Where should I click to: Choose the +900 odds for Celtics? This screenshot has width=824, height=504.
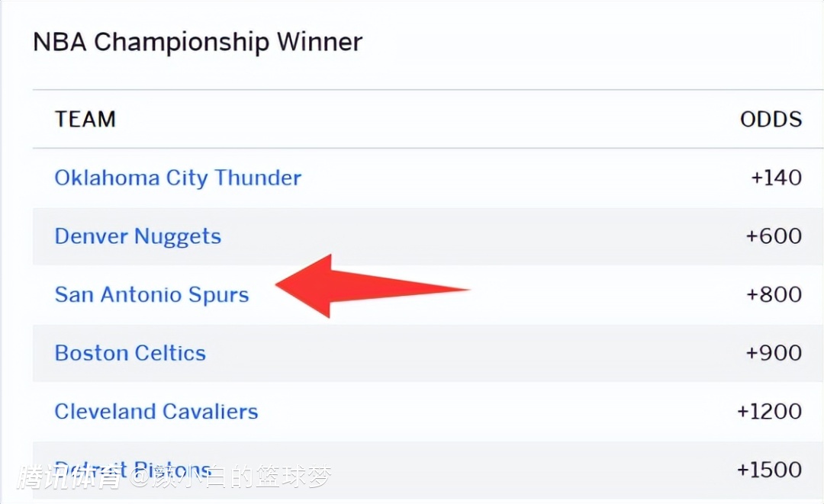point(773,353)
